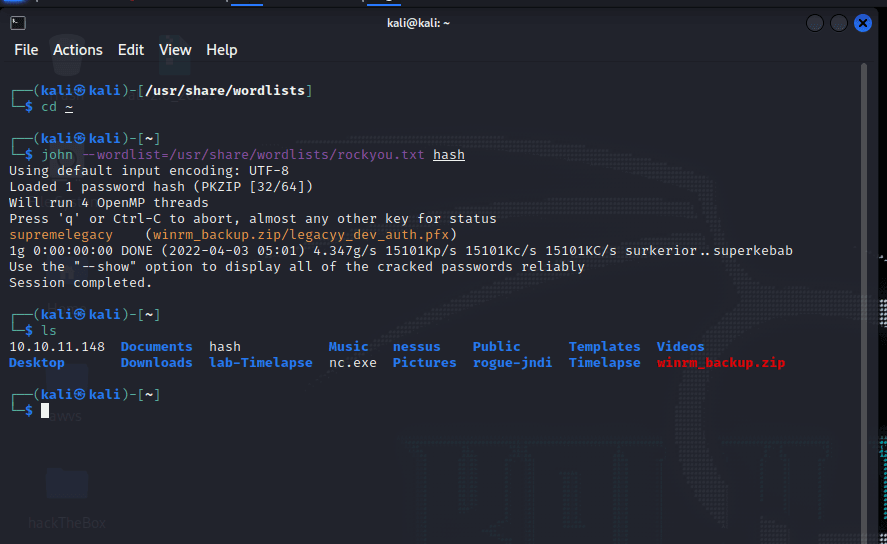Click the rogue-jndi directory name
Viewport: 887px width, 544px height.
tap(512, 363)
